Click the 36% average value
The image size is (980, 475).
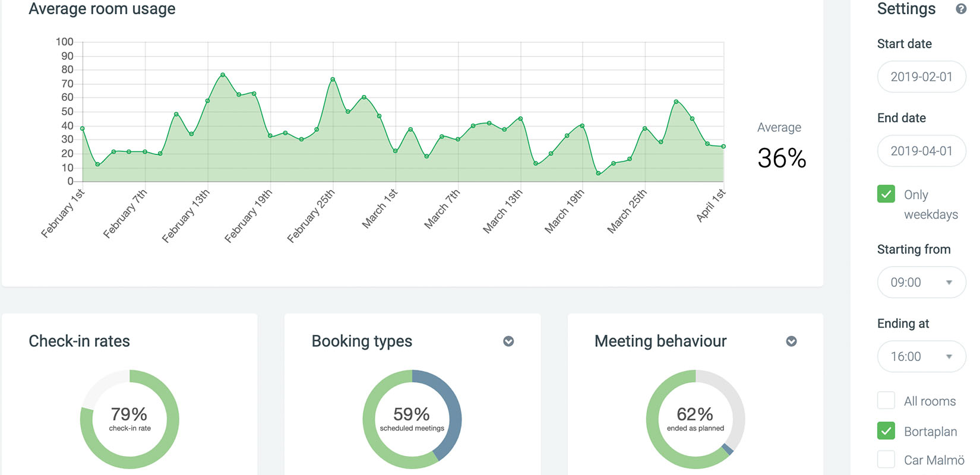click(x=782, y=158)
